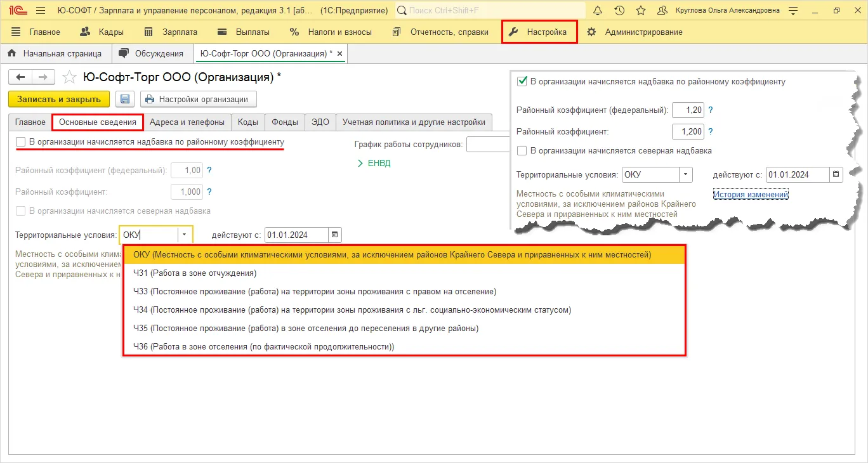Click the search field Поиск Ctrl+Shift+F
868x463 pixels.
[490, 11]
